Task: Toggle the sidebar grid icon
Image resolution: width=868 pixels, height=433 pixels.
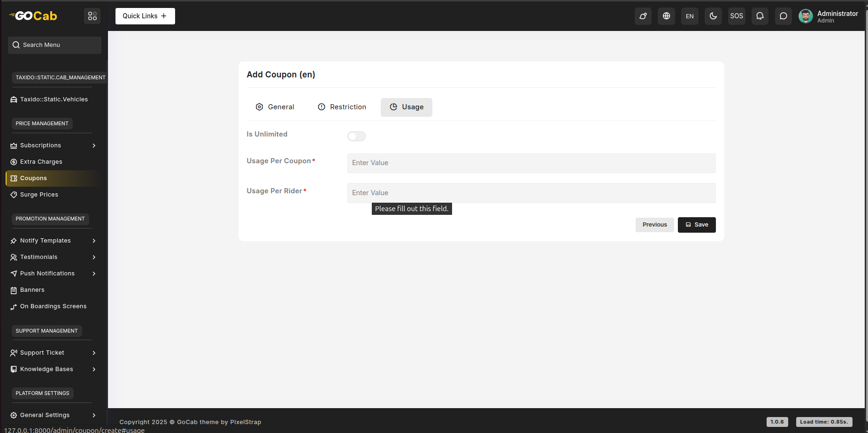Action: pos(92,16)
